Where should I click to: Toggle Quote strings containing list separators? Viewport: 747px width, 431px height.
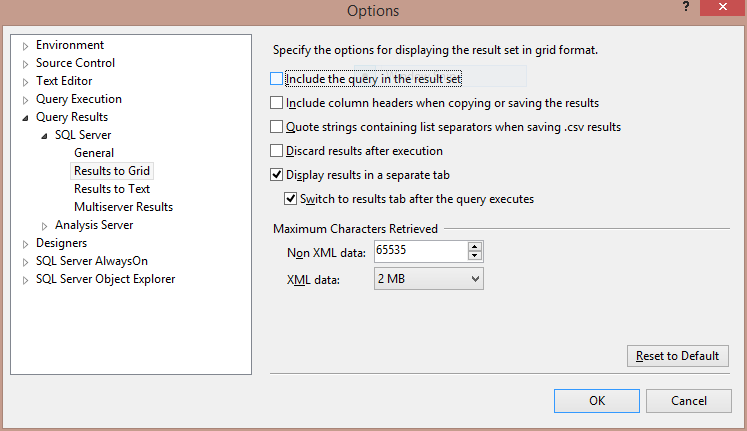click(x=276, y=127)
